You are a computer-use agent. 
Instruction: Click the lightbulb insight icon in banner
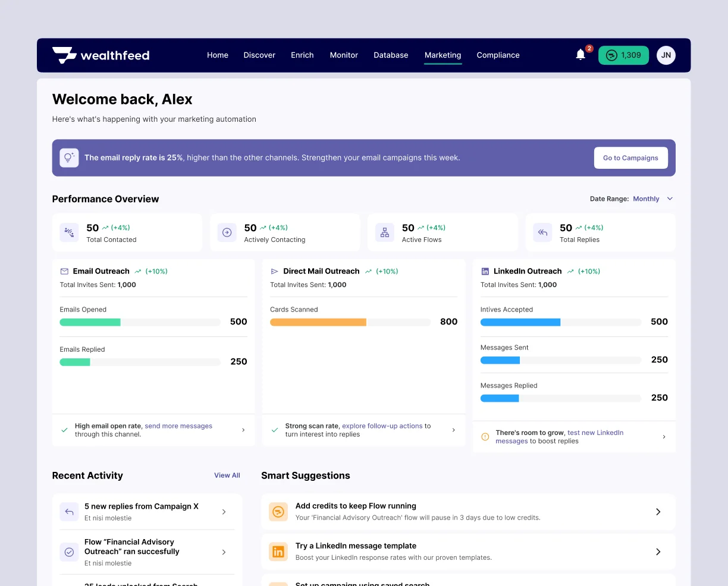[x=69, y=157]
